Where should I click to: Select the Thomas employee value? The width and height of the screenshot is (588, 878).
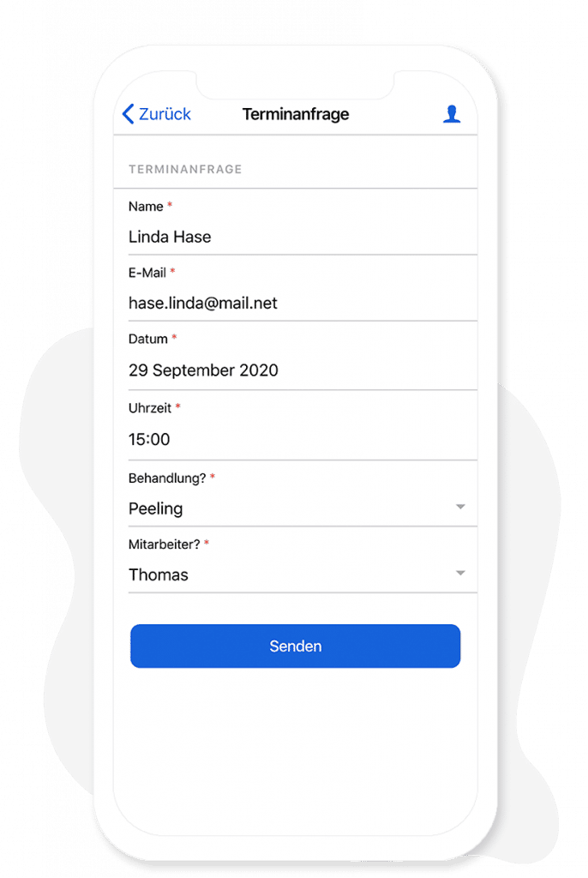tap(159, 574)
